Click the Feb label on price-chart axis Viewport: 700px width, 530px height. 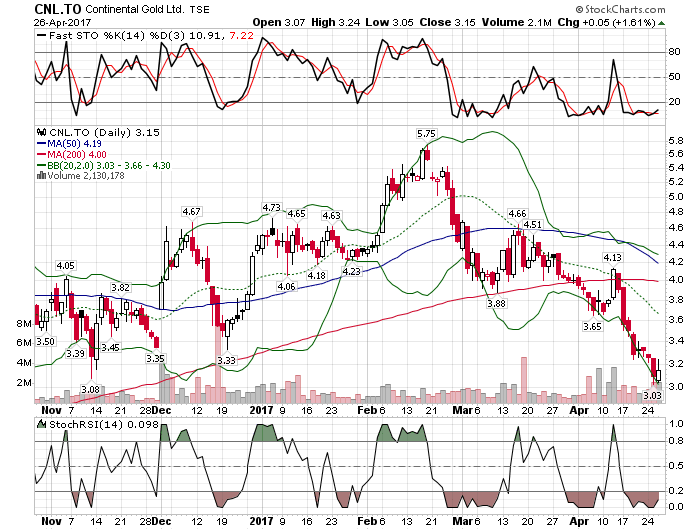[367, 410]
